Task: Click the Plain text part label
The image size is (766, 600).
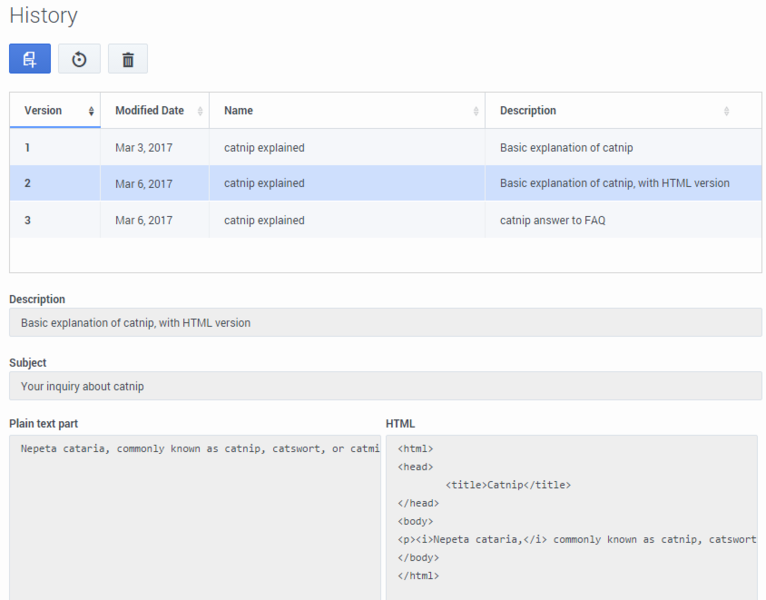Action: click(43, 424)
